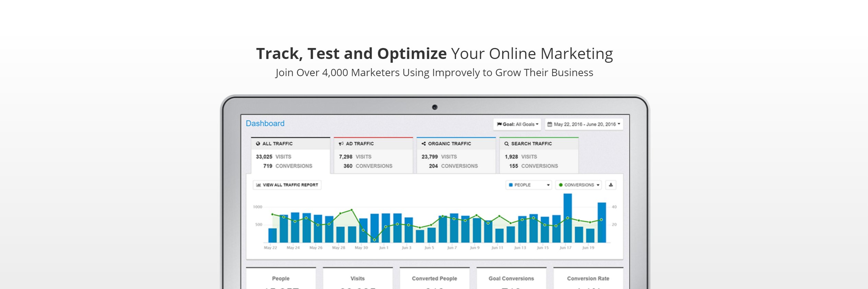Click the magnifier icon in Search Traffic

pos(506,144)
